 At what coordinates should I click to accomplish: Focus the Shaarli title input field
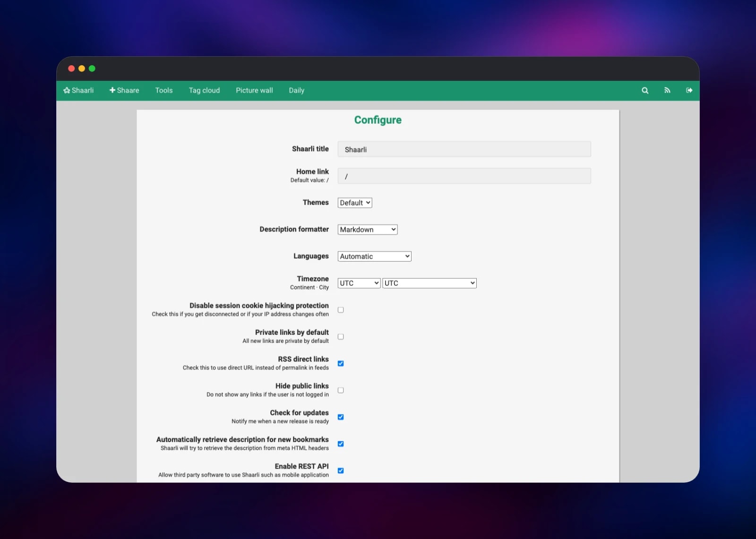coord(464,149)
